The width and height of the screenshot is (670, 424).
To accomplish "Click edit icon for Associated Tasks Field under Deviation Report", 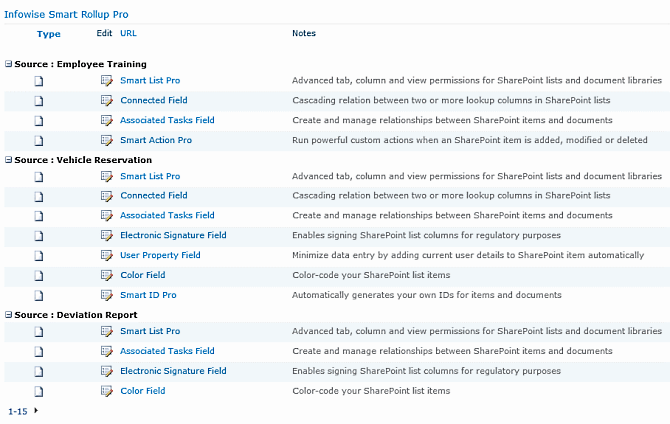I will [106, 351].
